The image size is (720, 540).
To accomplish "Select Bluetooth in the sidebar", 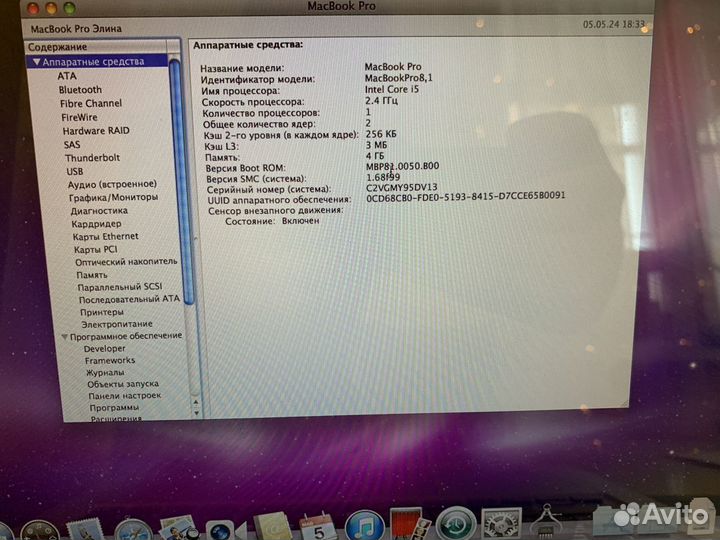I will click(x=80, y=90).
